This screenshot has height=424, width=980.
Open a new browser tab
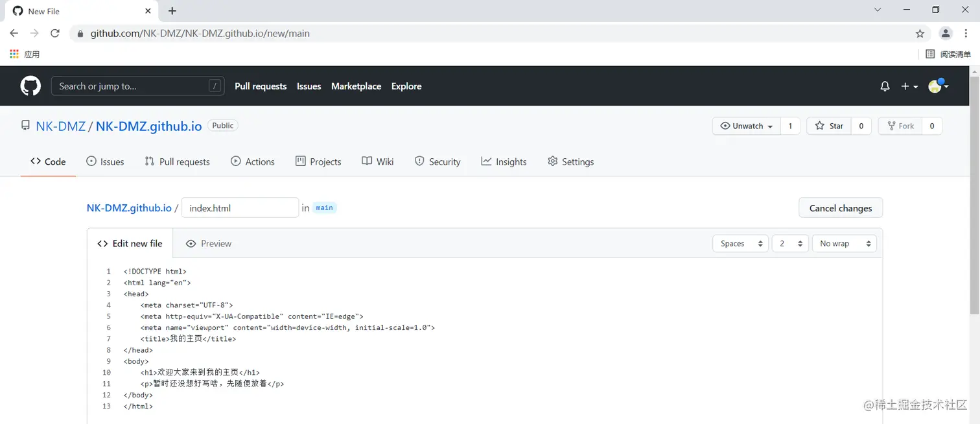click(x=172, y=11)
